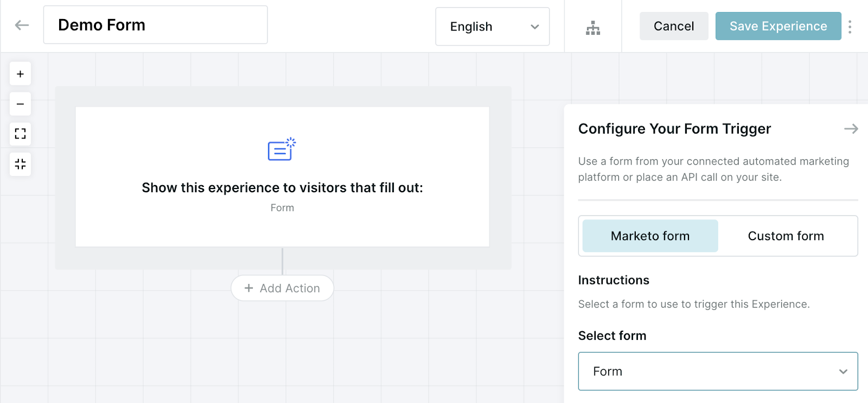
Task: Click the Add Action button
Action: click(x=282, y=288)
